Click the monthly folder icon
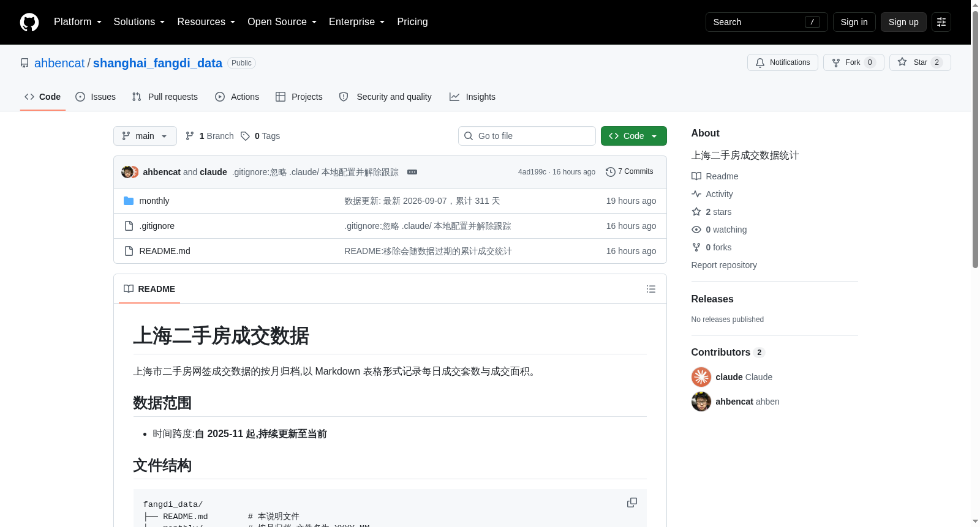This screenshot has width=980, height=527. click(x=129, y=201)
